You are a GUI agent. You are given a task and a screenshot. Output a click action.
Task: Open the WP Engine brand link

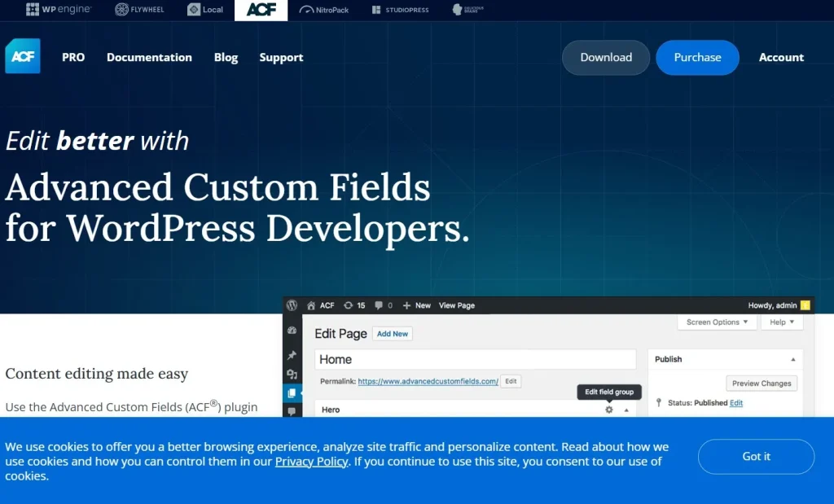coord(59,10)
